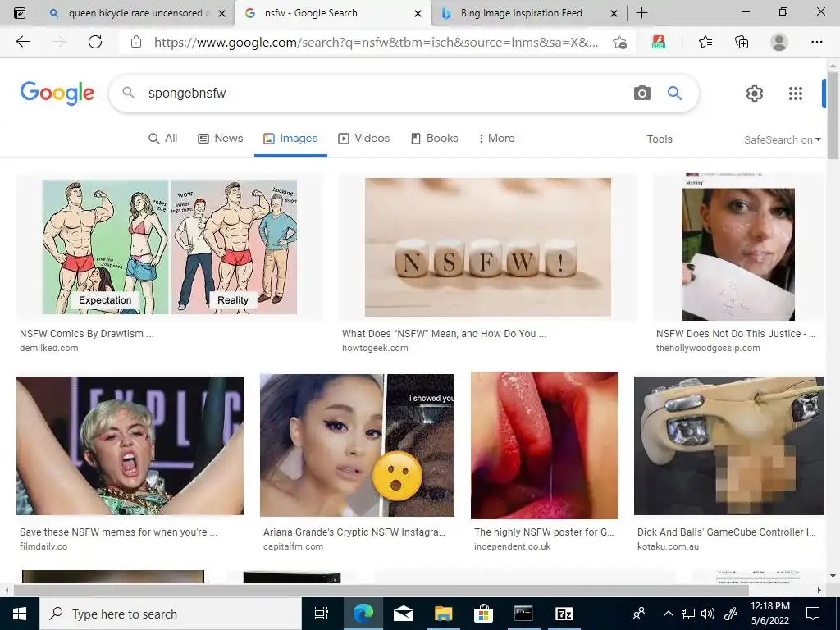Open Edge Settings and more menu
Screen dimensions: 840x630
point(816,42)
